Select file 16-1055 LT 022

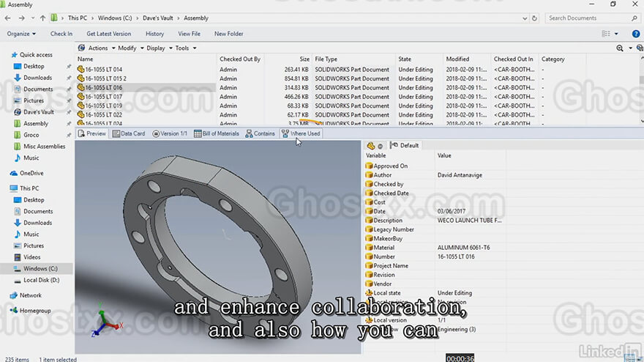click(x=103, y=115)
